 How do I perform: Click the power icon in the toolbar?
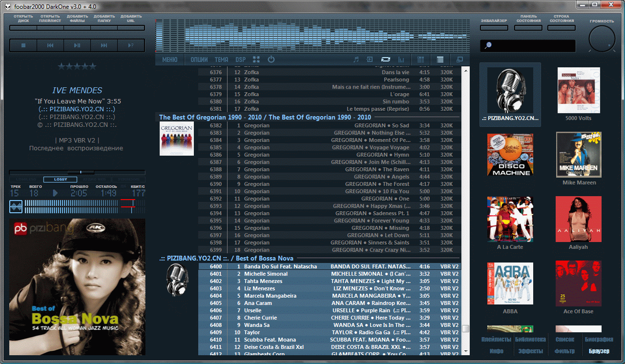tap(271, 60)
